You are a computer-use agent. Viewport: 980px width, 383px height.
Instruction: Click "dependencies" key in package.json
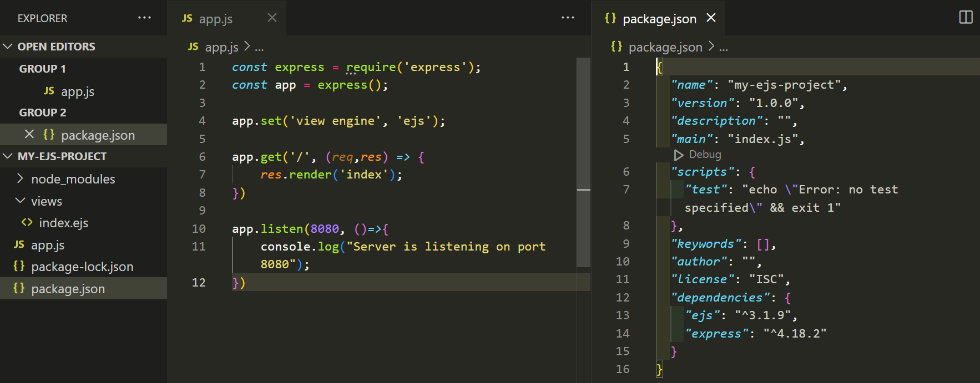(720, 298)
